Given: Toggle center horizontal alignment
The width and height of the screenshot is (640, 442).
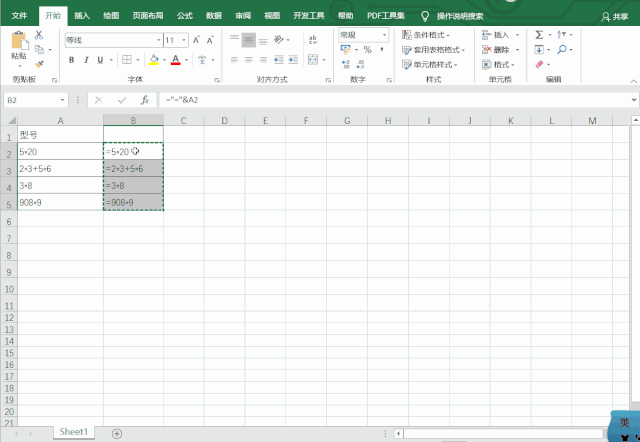Looking at the screenshot, I should (x=249, y=60).
